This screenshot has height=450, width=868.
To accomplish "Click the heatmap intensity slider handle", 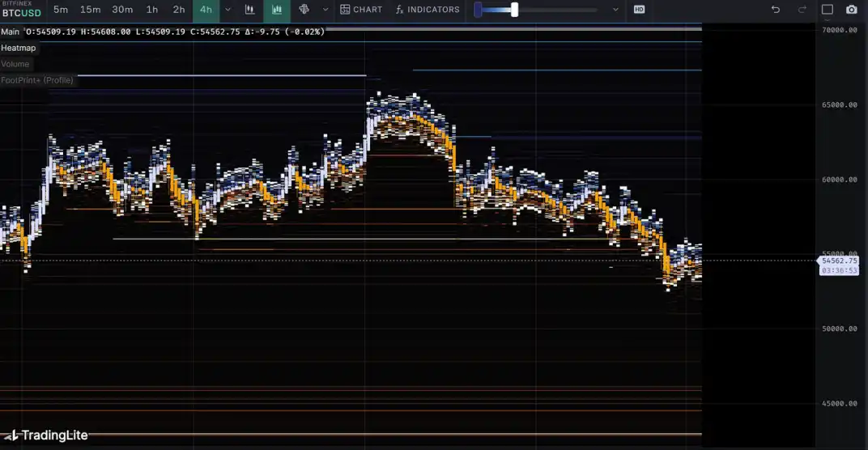I will coord(514,10).
